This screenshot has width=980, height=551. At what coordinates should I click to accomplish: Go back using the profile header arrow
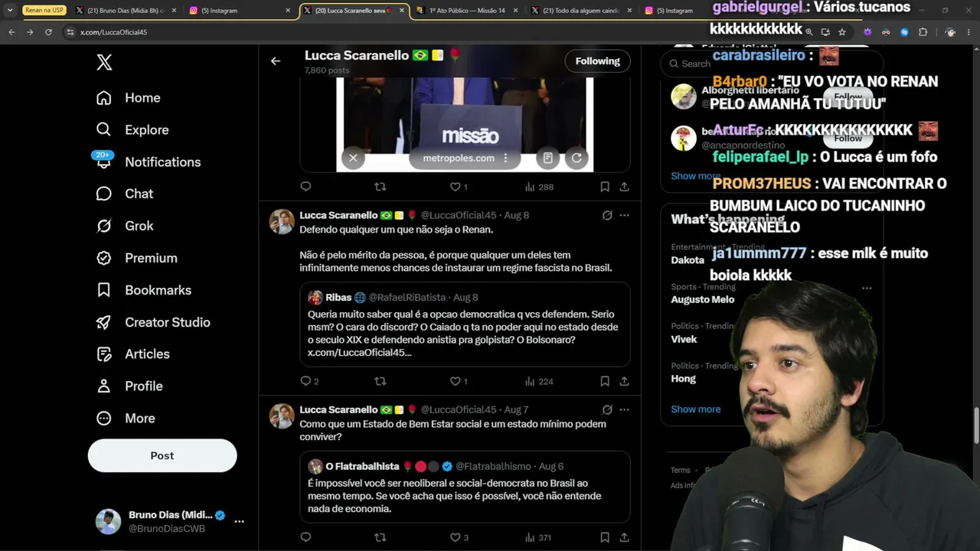pyautogui.click(x=276, y=61)
